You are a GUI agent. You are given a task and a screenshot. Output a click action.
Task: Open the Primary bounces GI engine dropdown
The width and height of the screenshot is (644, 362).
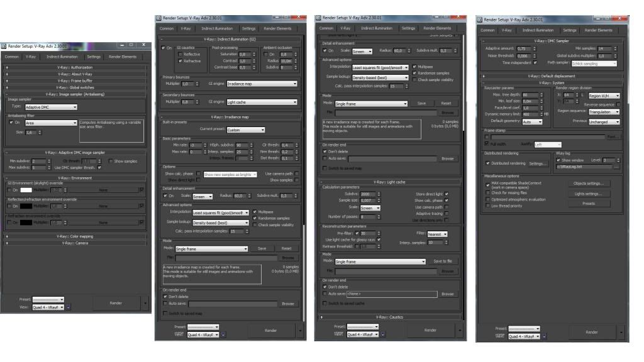pyautogui.click(x=262, y=84)
